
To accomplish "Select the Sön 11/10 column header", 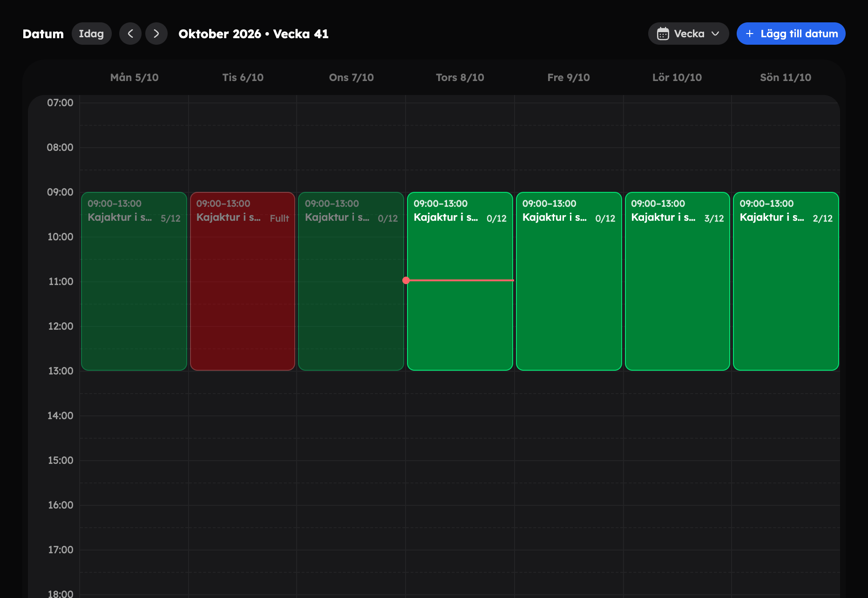I will (x=786, y=77).
